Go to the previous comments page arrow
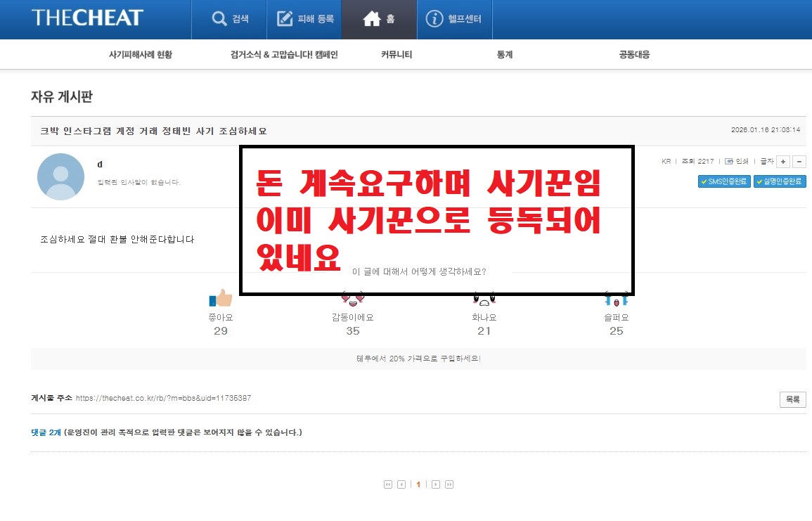Viewport: 812px width, 521px height. pyautogui.click(x=401, y=484)
